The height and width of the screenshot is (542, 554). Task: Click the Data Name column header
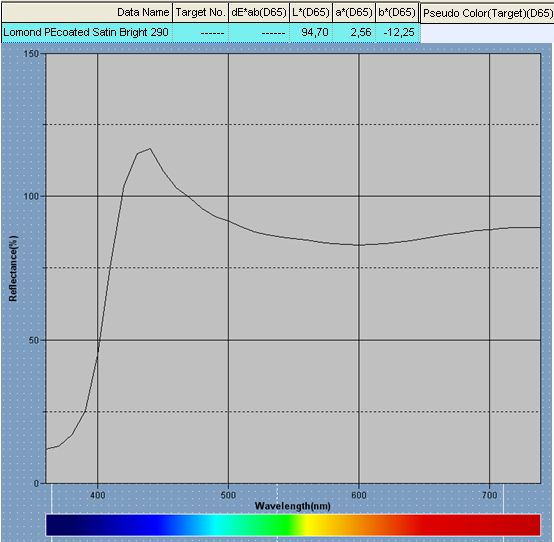click(87, 13)
